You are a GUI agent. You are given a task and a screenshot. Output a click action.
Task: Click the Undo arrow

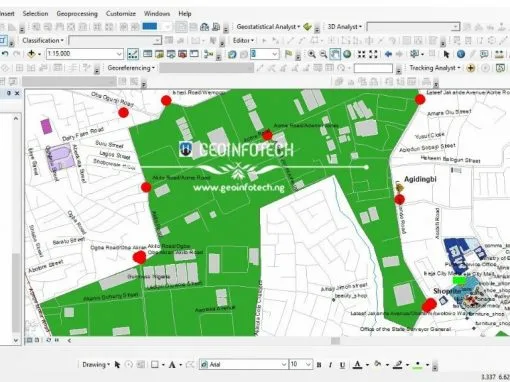5,54
